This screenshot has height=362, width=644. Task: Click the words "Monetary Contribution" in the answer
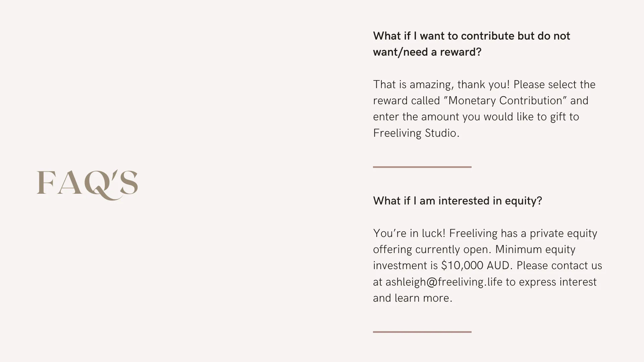point(505,101)
